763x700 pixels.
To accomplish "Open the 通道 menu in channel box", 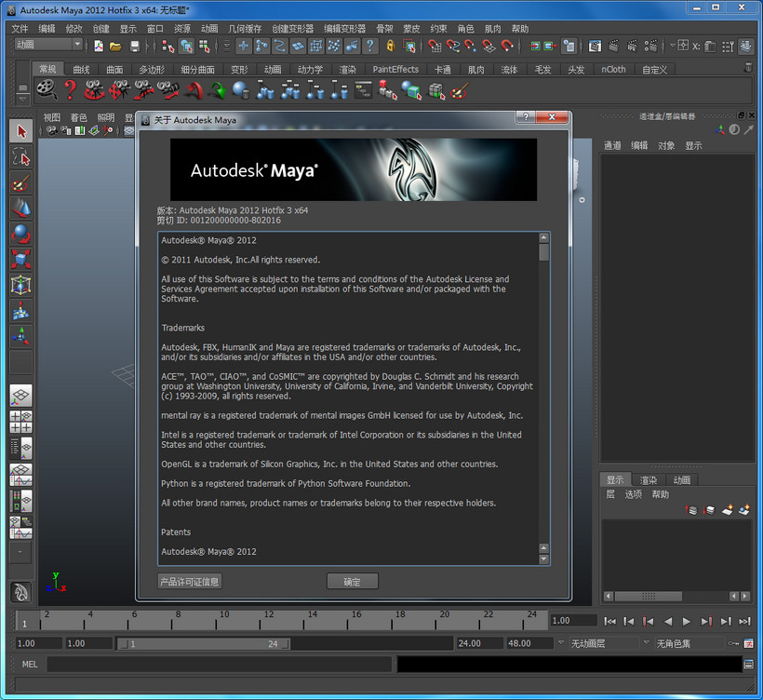I will pos(612,145).
